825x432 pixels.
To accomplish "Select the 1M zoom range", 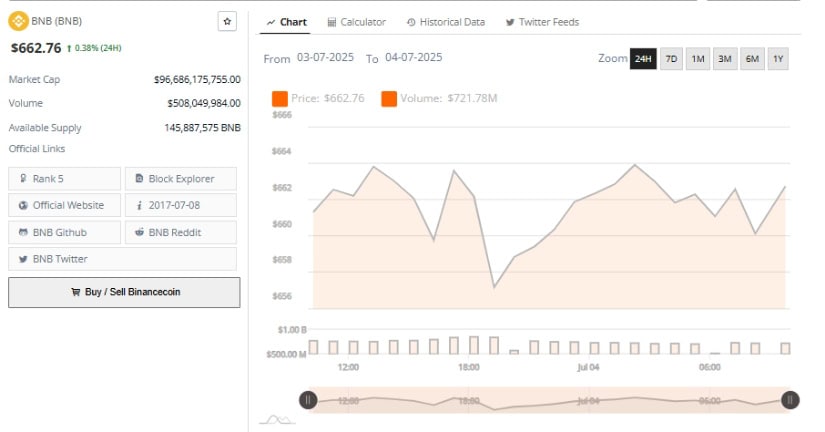I will [x=698, y=58].
